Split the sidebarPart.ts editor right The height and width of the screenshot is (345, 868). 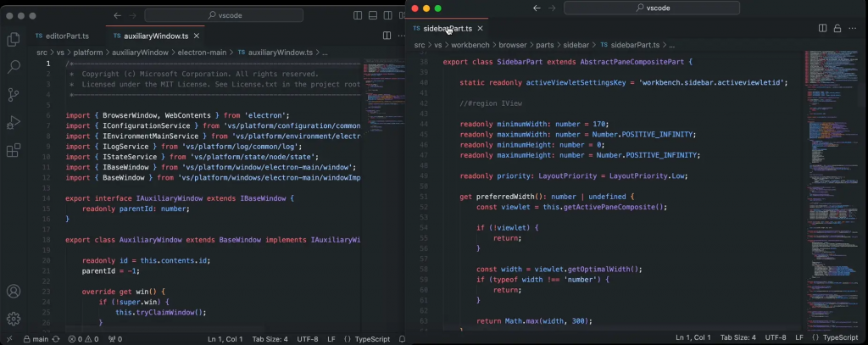click(822, 28)
